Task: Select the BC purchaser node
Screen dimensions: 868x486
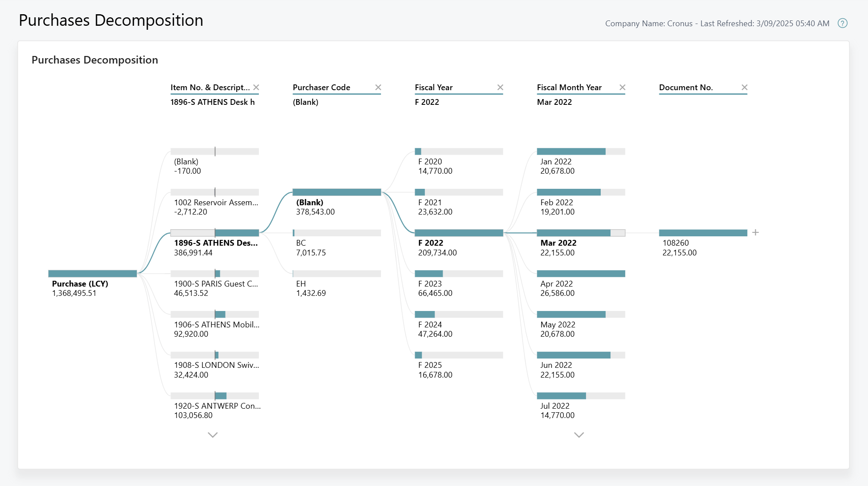Action: (337, 232)
